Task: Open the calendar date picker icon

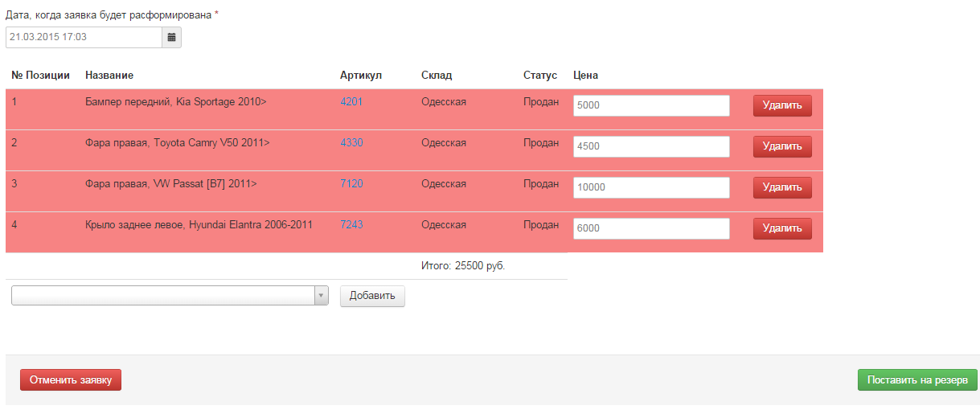Action: (171, 37)
